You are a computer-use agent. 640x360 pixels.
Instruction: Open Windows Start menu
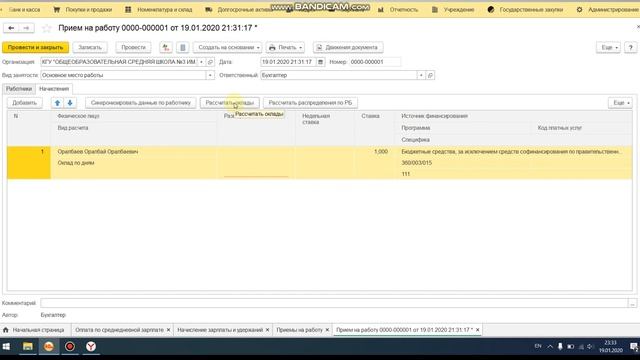[x=6, y=347]
